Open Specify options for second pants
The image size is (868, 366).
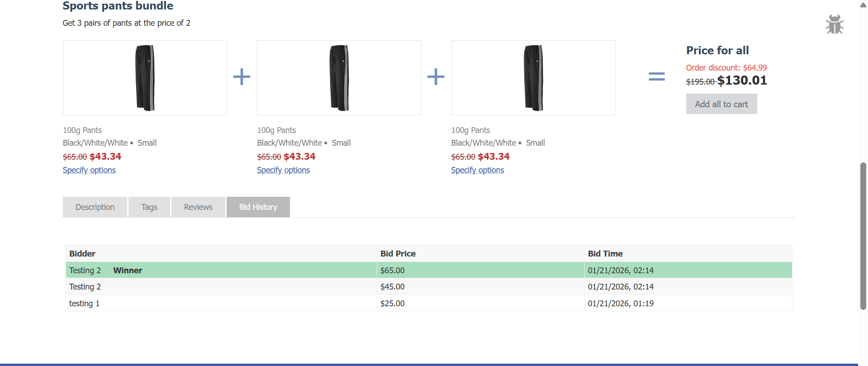click(283, 170)
